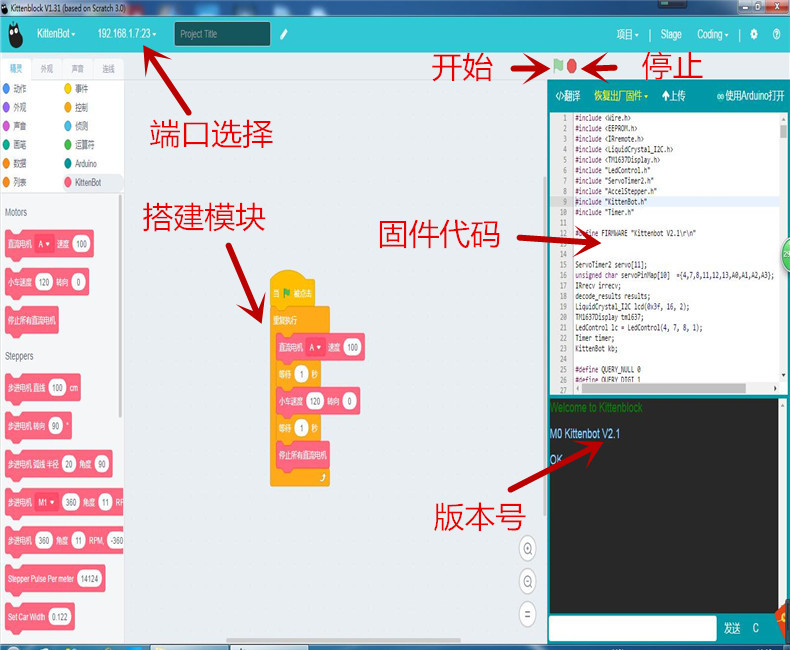Image resolution: width=790 pixels, height=650 pixels.
Task: Click the 发送 send button
Action: pyautogui.click(x=732, y=628)
